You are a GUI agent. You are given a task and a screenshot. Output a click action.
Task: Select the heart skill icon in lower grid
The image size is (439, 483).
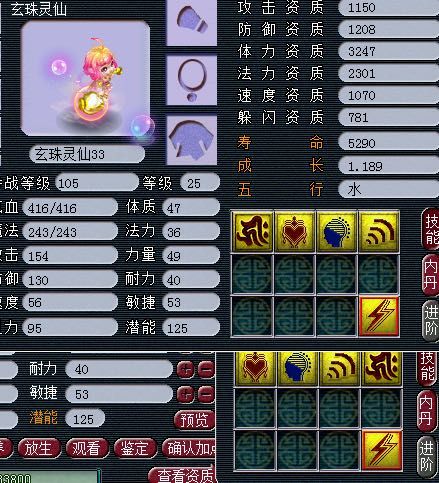[x=255, y=368]
